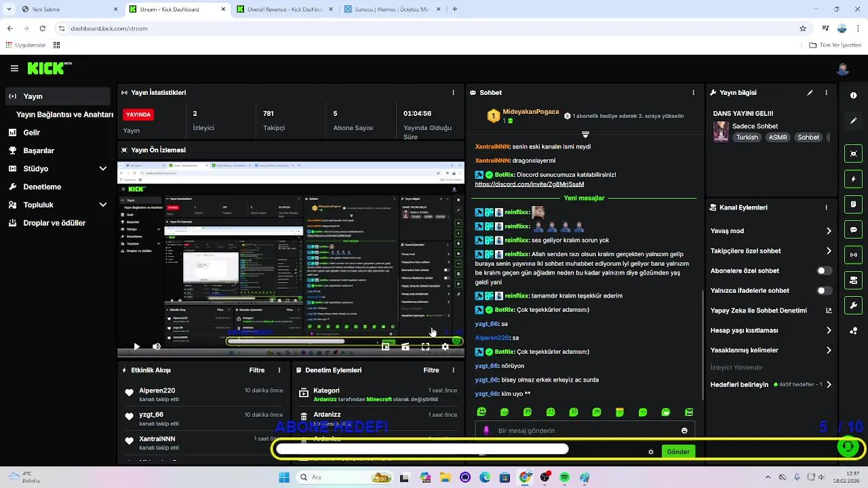This screenshot has height=488, width=868.
Task: Open Yayın İstatistikleri three-dot menu
Action: tap(454, 92)
